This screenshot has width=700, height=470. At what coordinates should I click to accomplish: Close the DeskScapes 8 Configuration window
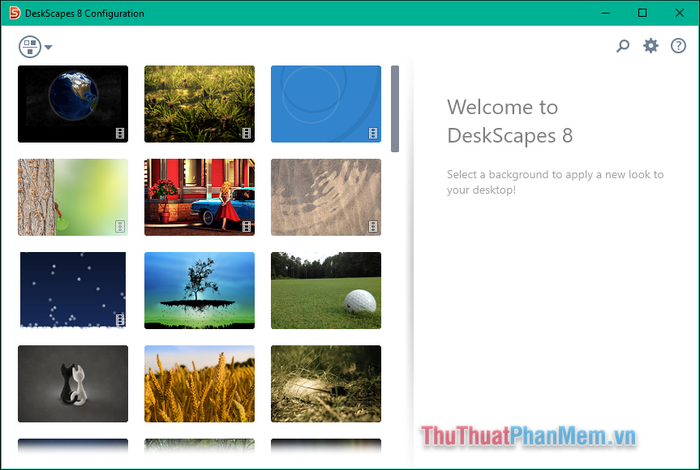679,13
